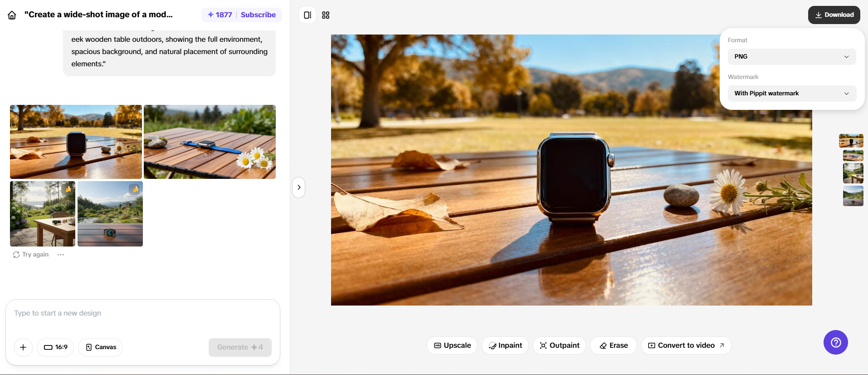Pick the first thumbnail in the side strip
The height and width of the screenshot is (375, 868).
click(x=851, y=141)
